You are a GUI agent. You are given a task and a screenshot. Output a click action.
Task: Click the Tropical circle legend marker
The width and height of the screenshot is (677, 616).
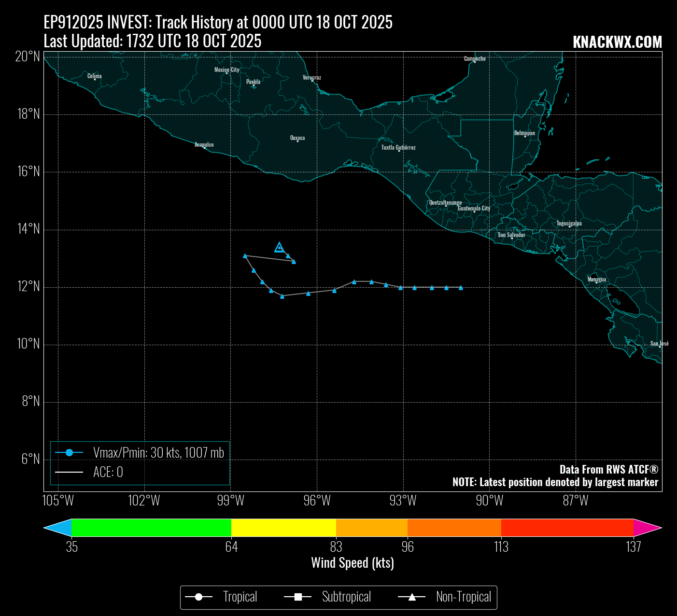198,598
